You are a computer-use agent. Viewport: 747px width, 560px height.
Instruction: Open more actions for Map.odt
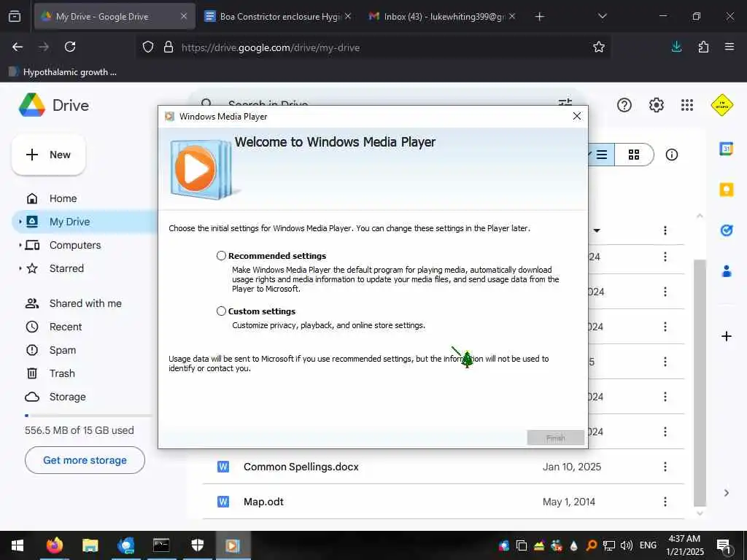point(665,502)
